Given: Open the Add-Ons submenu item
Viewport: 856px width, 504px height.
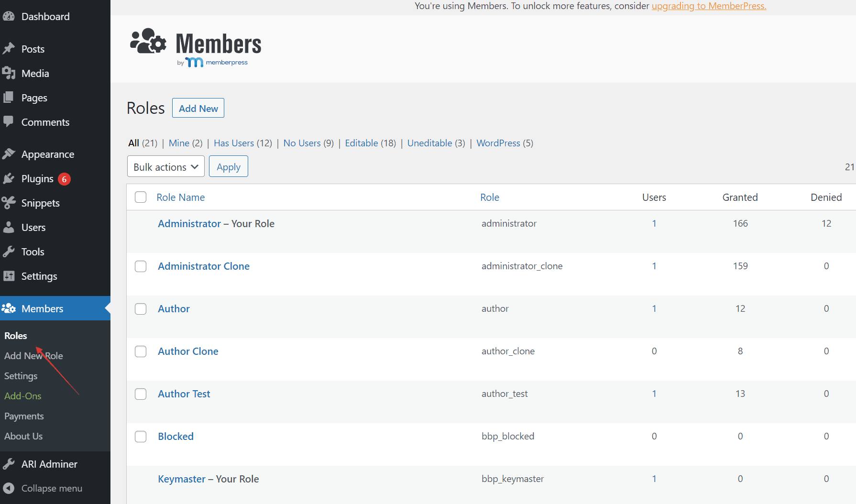Looking at the screenshot, I should pos(22,396).
